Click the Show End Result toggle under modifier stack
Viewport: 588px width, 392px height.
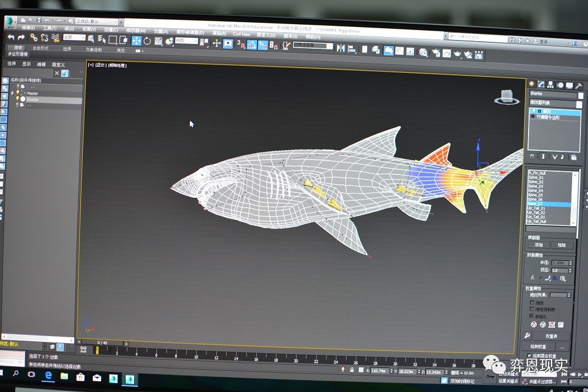pyautogui.click(x=544, y=156)
